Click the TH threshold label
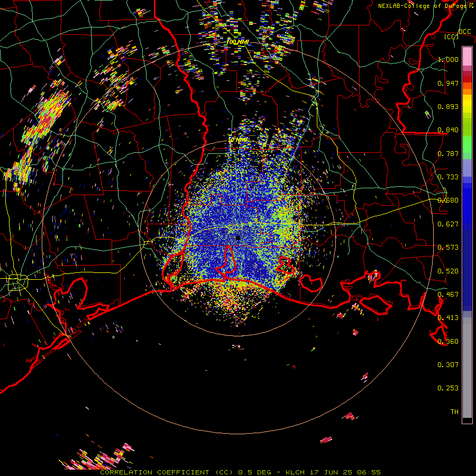Image resolution: width=476 pixels, height=476 pixels. coord(454,412)
